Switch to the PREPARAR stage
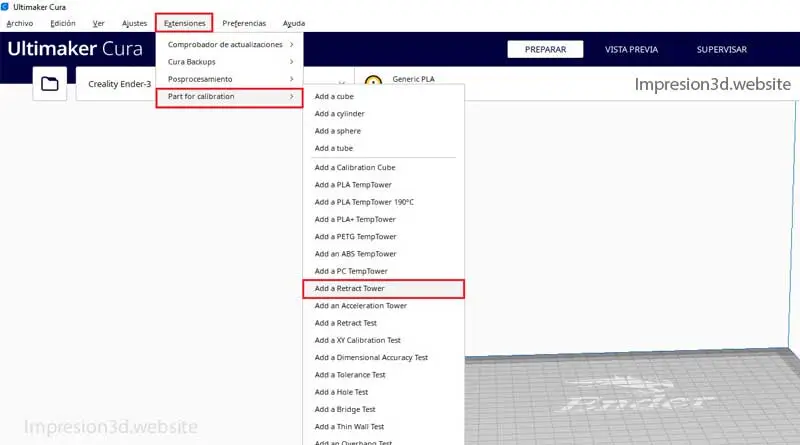Screen dimensions: 800x445 tap(545, 50)
